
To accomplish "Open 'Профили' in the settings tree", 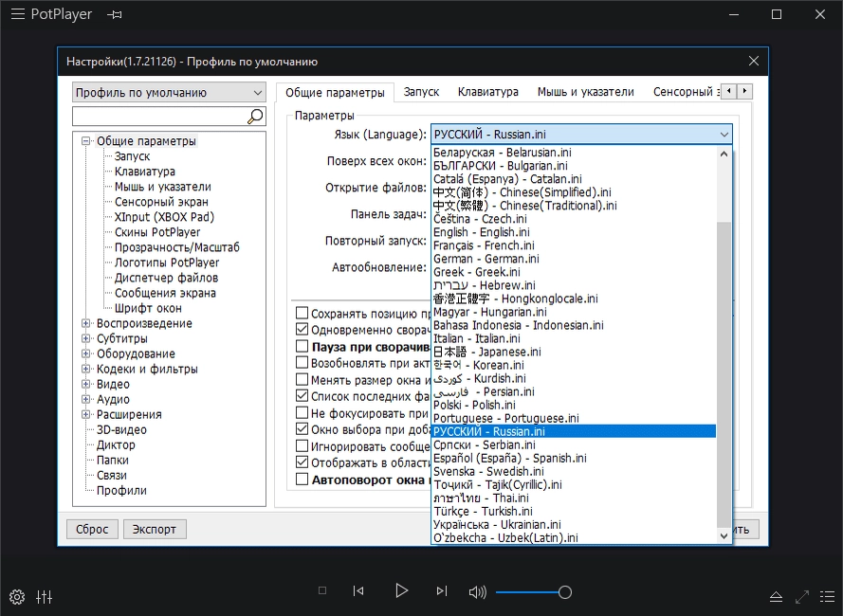I will pyautogui.click(x=121, y=490).
